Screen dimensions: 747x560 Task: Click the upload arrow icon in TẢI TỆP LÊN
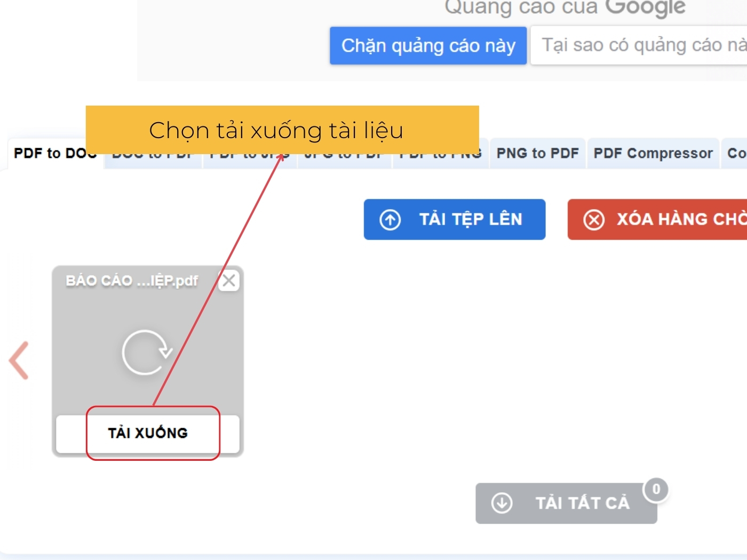tap(390, 220)
